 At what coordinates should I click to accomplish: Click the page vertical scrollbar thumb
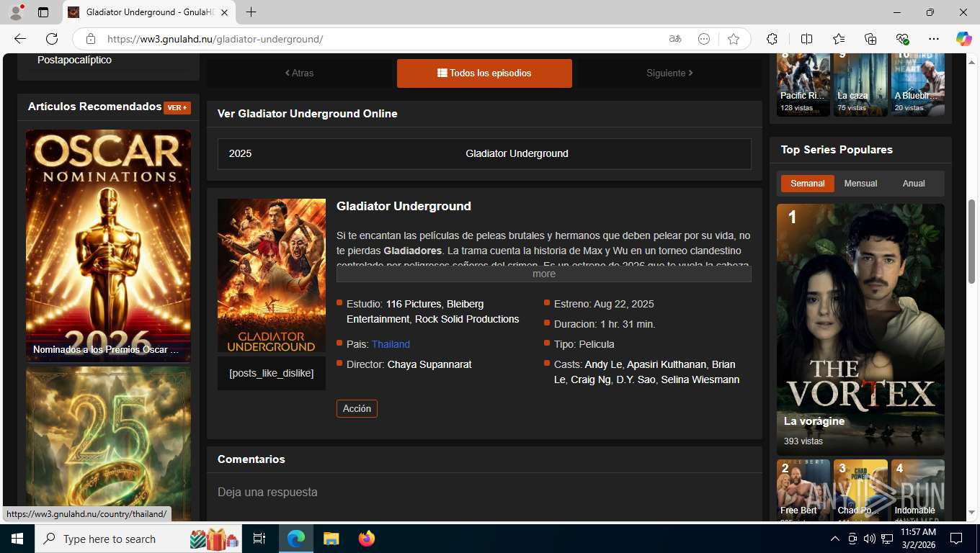point(972,240)
